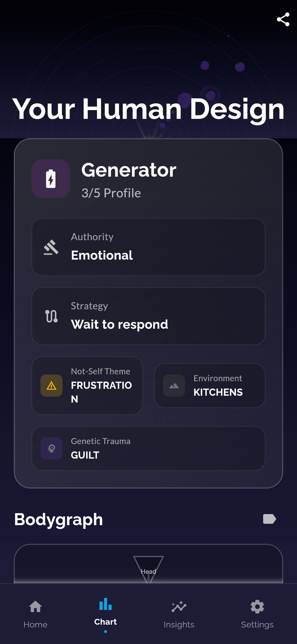Tap the Strategy path icon

[x=51, y=316]
